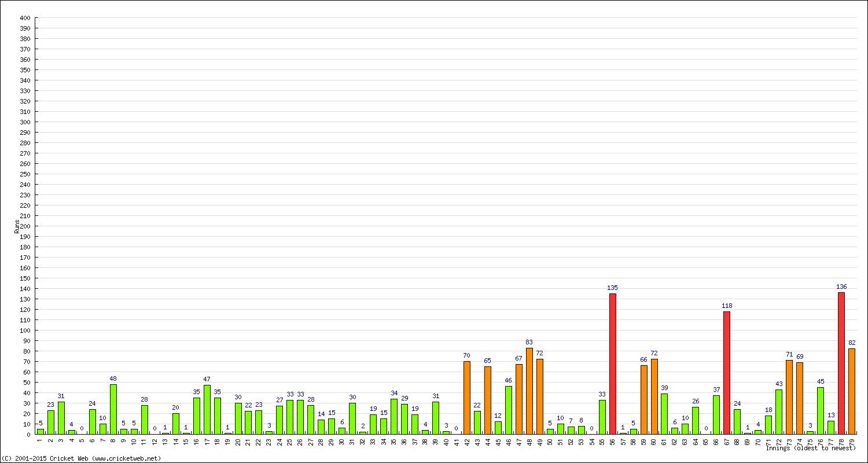Click the value label "2" above innings 32

(x=363, y=426)
